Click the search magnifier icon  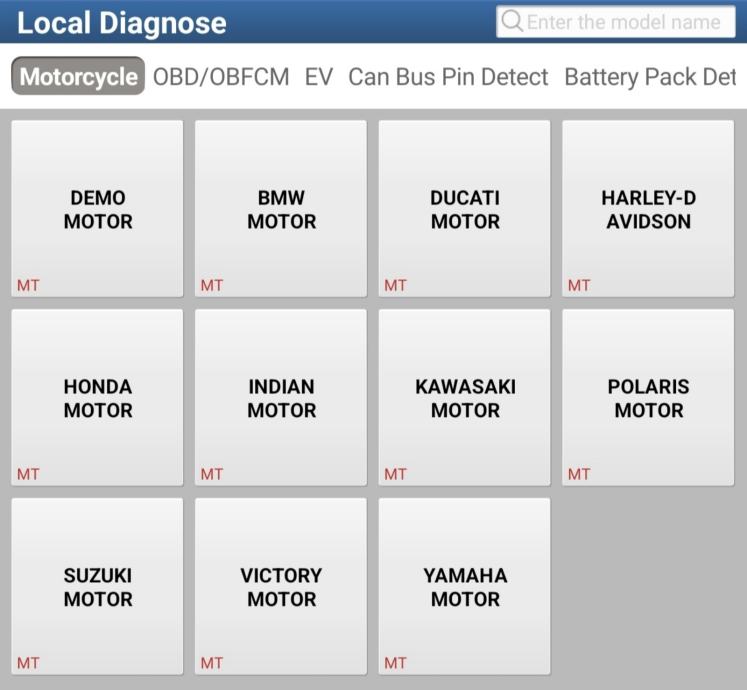coord(512,22)
